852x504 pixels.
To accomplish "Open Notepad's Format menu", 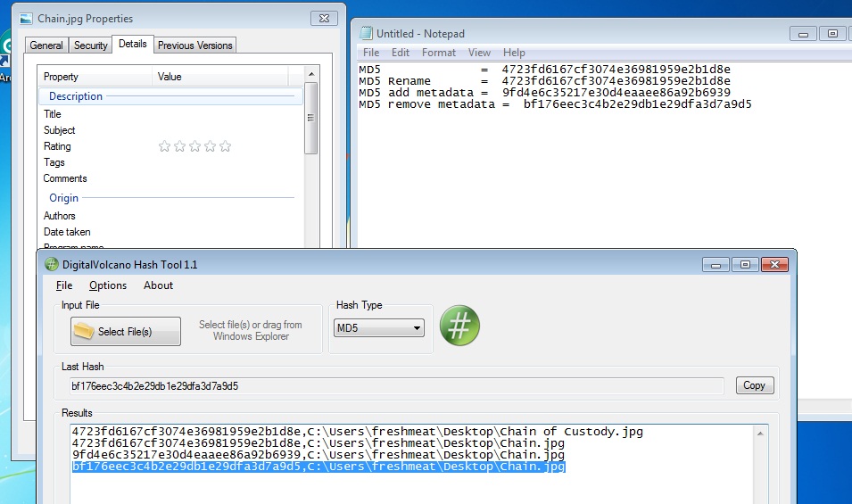I will click(439, 53).
